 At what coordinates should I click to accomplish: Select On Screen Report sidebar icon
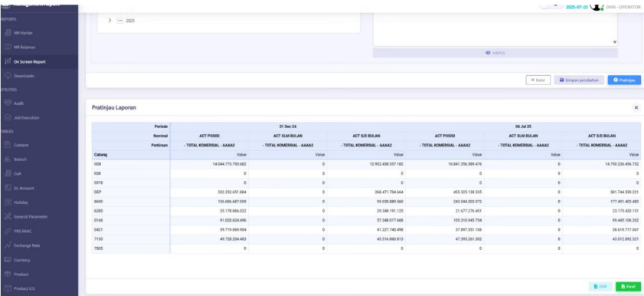tap(8, 61)
